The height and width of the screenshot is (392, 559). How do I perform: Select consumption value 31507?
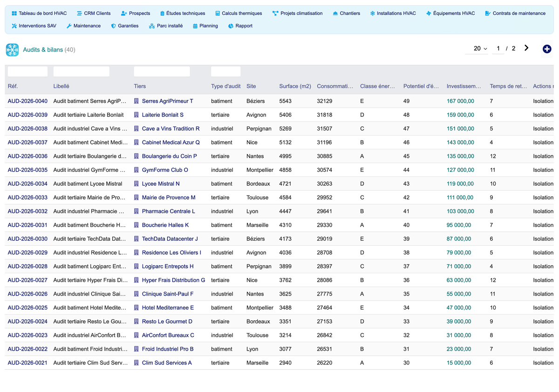pyautogui.click(x=325, y=128)
